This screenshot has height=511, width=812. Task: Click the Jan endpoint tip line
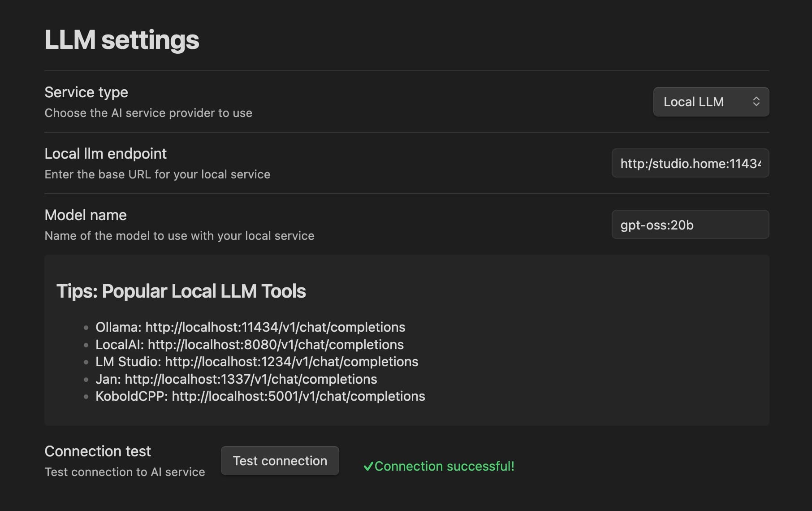point(236,379)
